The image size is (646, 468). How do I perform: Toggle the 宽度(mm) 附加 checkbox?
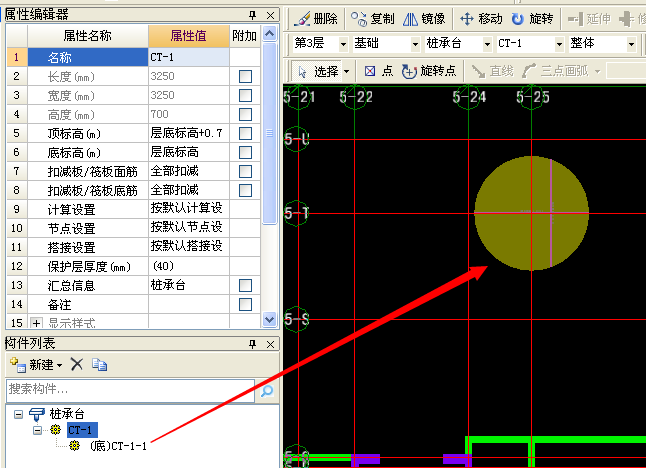245,95
